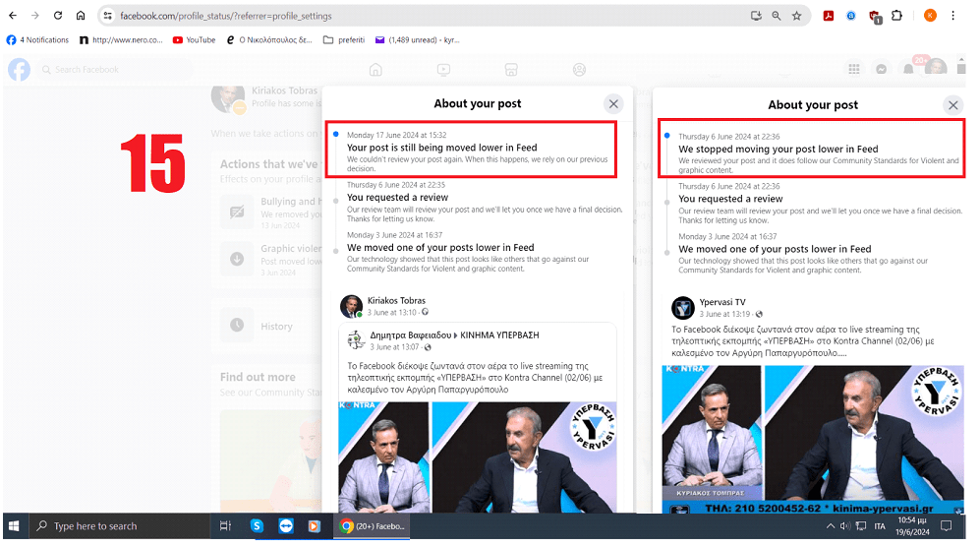
Task: Open Skype from the taskbar
Action: (257, 525)
